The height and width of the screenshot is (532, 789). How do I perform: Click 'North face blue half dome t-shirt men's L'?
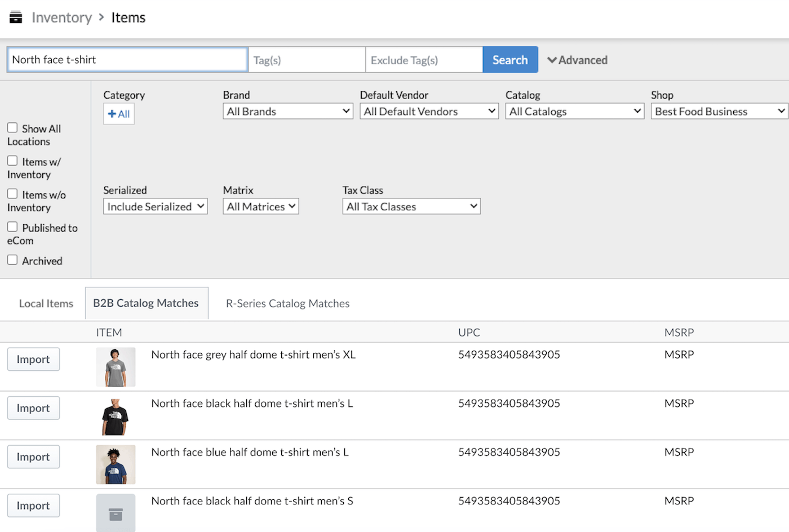point(250,452)
